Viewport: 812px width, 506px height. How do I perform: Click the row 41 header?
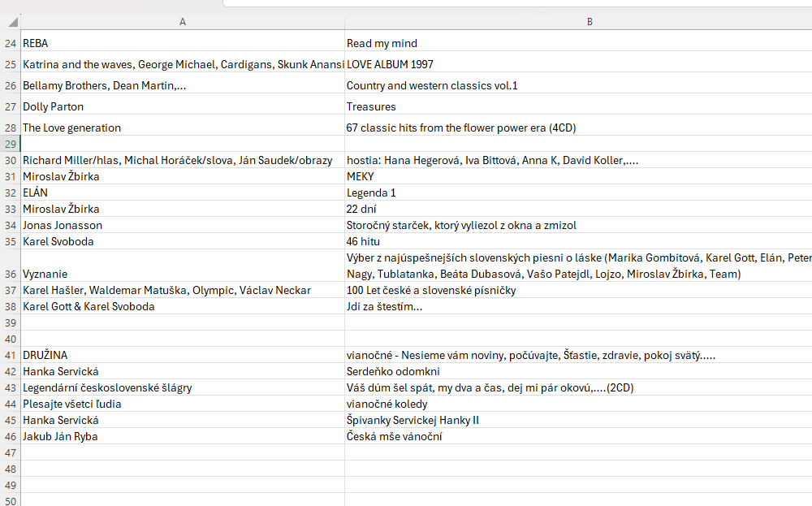pos(11,355)
